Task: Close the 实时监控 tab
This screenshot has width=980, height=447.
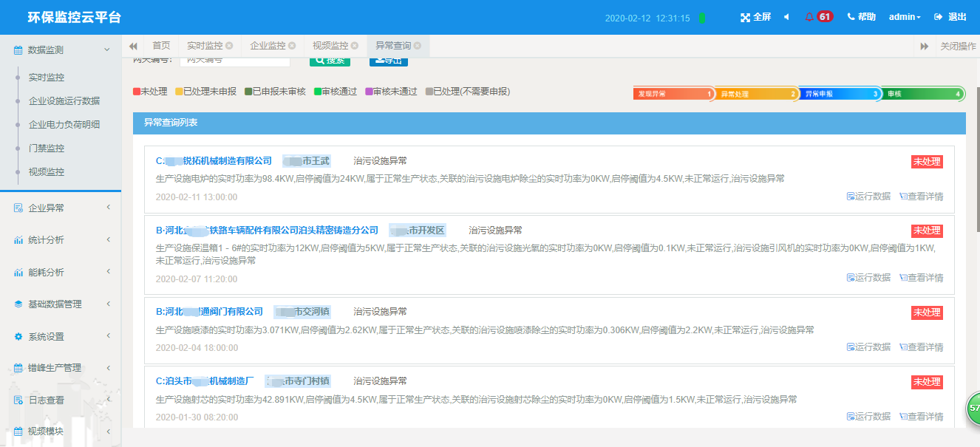Action: (x=229, y=46)
